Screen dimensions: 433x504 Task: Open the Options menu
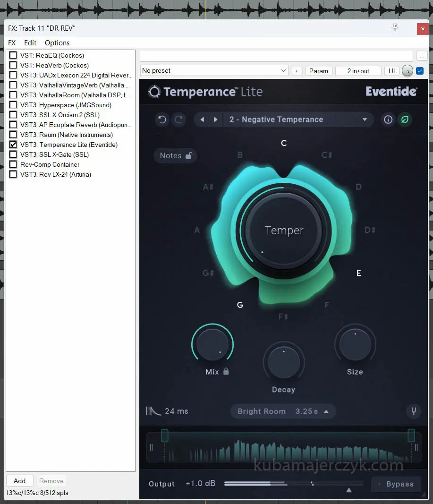[x=57, y=43]
